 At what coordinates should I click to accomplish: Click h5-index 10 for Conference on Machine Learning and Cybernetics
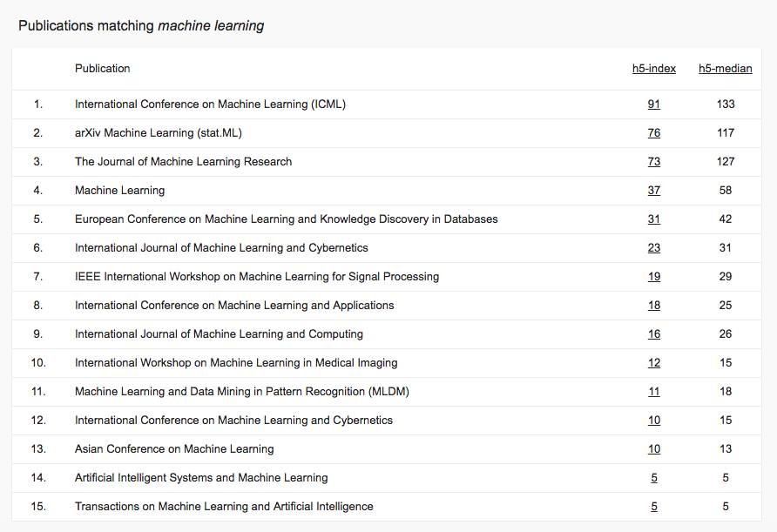click(x=653, y=421)
